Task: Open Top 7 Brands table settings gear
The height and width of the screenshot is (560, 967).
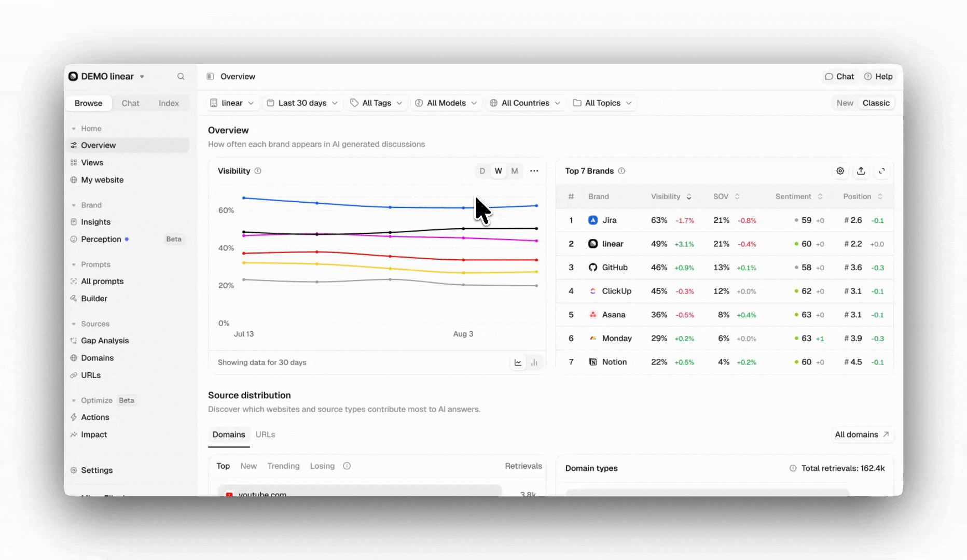Action: pyautogui.click(x=840, y=171)
